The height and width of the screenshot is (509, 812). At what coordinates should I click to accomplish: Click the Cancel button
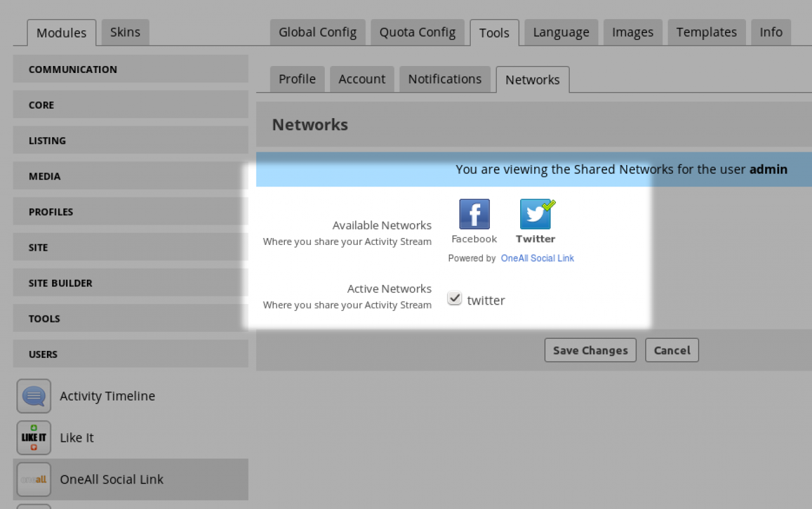[x=672, y=350]
